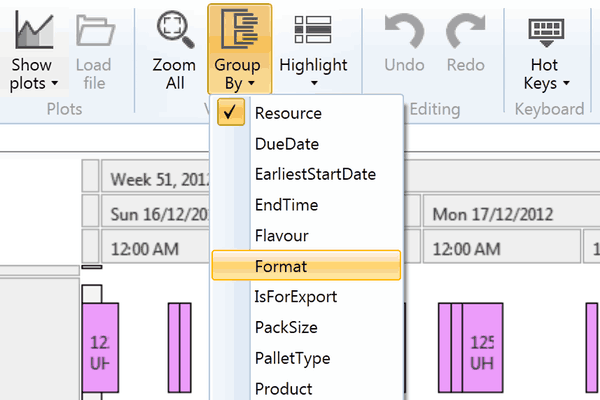Select Format in Group By menu
Screen dimensions: 600x400
[280, 267]
